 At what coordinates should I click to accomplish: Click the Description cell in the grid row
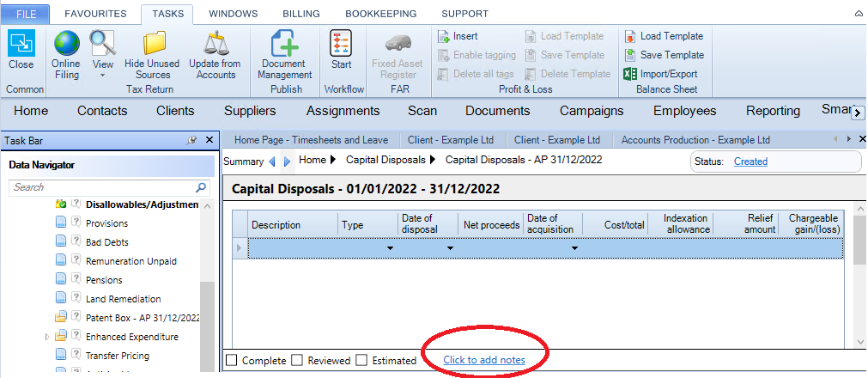coord(293,248)
